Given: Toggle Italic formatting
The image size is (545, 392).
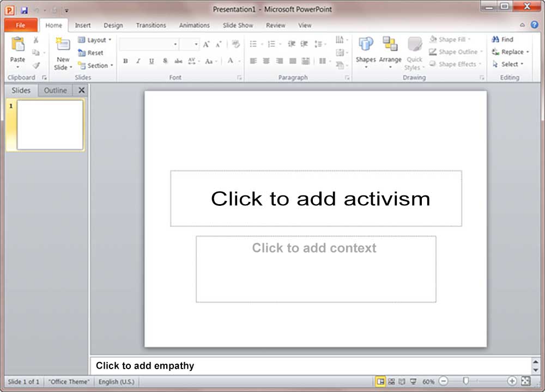Looking at the screenshot, I should point(138,61).
